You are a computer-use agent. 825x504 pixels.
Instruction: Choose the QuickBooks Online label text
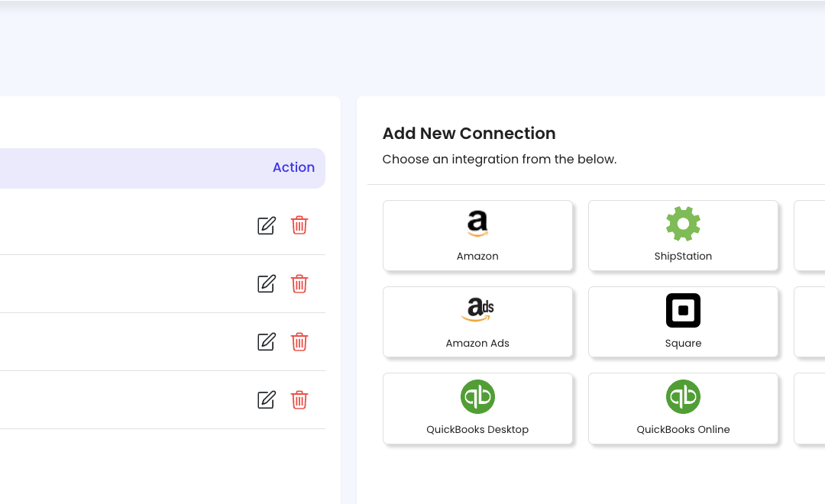click(x=683, y=429)
